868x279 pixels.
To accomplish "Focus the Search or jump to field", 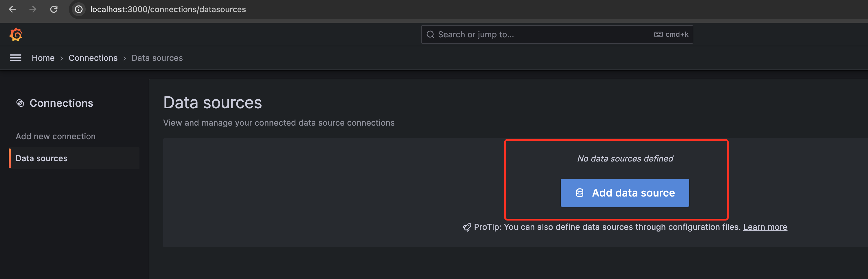I will click(x=557, y=34).
